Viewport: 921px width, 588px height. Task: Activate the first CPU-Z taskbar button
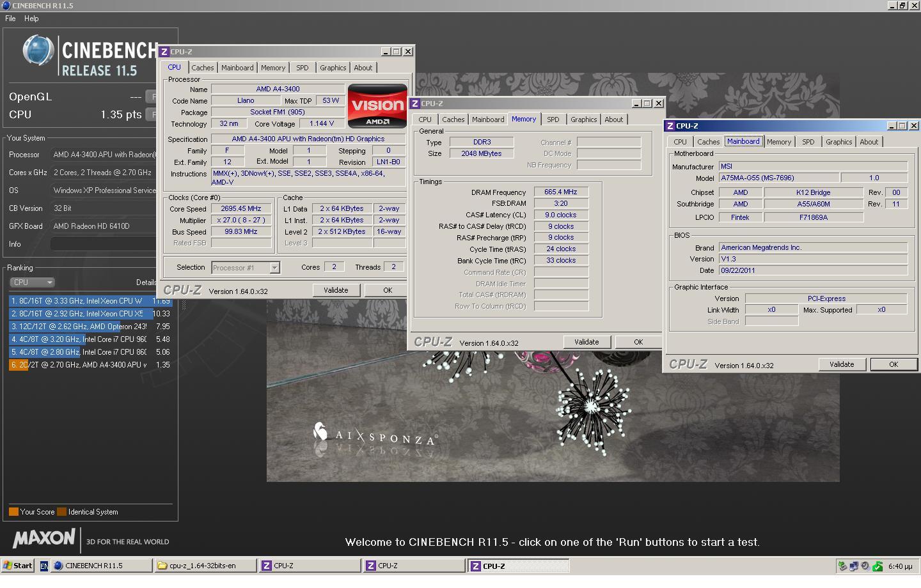click(310, 566)
